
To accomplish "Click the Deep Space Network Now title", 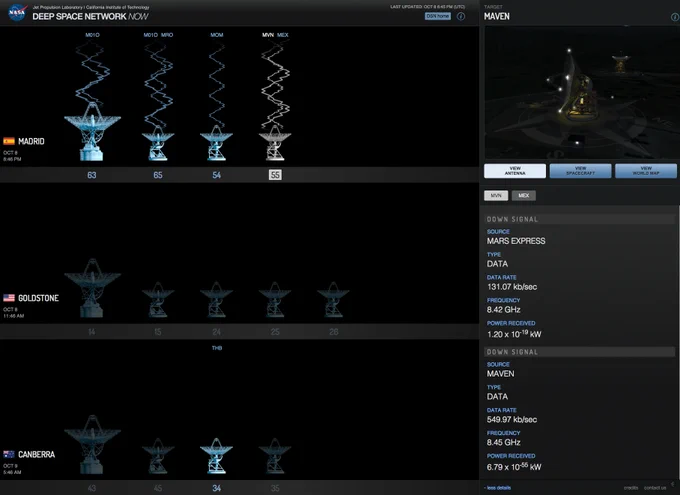I will coord(90,16).
